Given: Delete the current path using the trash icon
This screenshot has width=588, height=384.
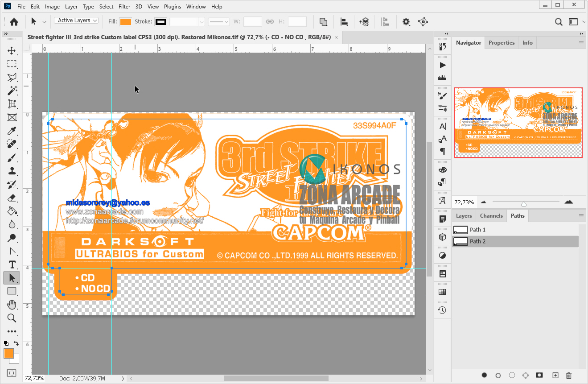Looking at the screenshot, I should tap(569, 376).
